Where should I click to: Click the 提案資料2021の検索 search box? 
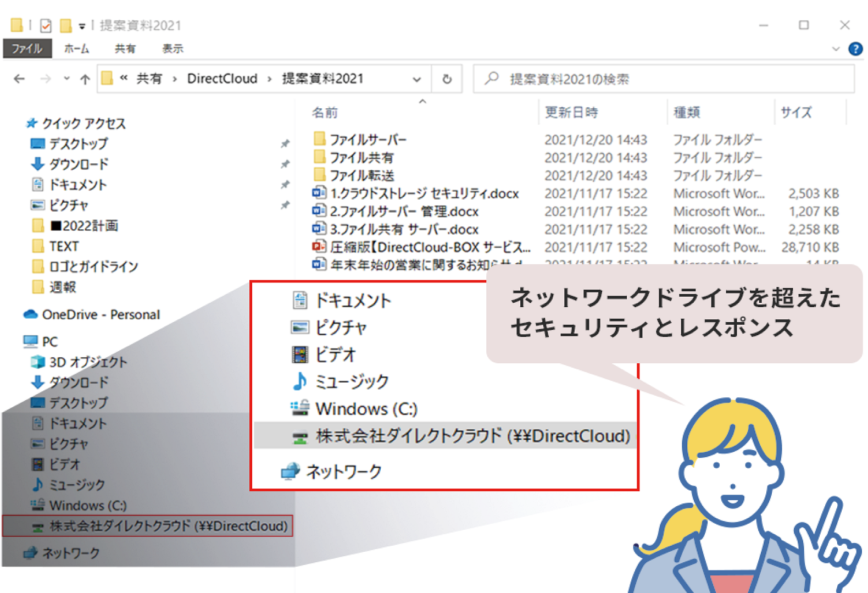(664, 79)
